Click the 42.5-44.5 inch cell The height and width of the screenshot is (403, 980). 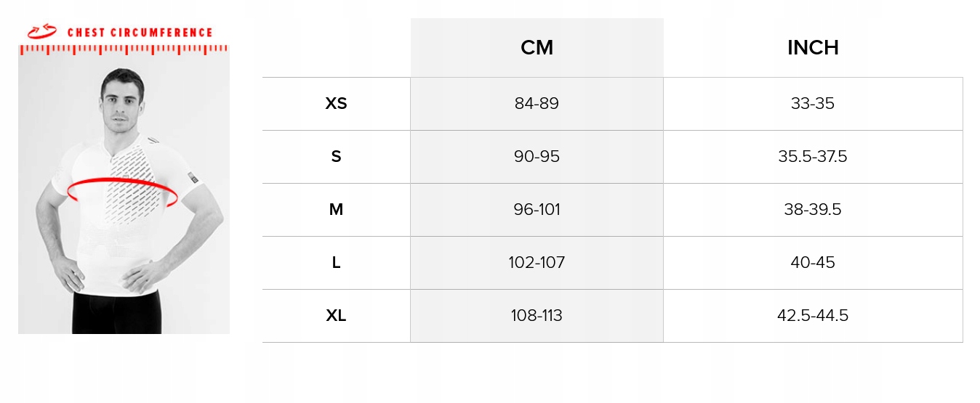813,316
